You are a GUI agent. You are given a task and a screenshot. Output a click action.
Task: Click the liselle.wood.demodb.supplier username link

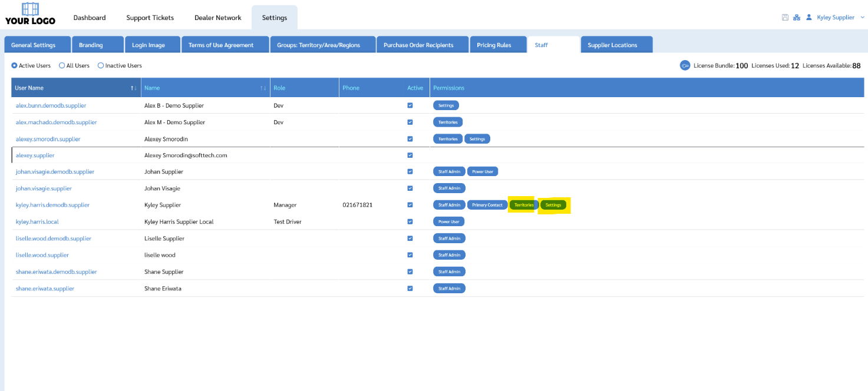tap(53, 238)
